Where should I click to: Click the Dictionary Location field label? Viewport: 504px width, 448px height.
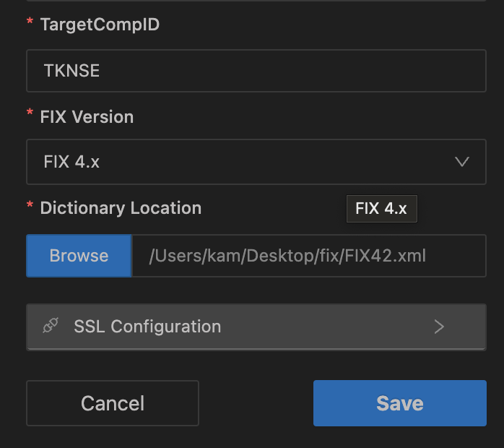click(x=121, y=208)
